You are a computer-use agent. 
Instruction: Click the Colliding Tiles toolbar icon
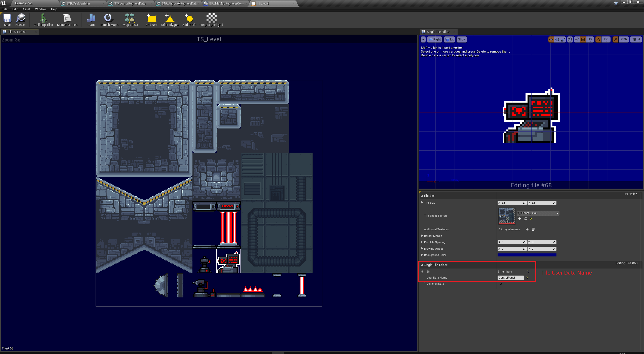[43, 20]
